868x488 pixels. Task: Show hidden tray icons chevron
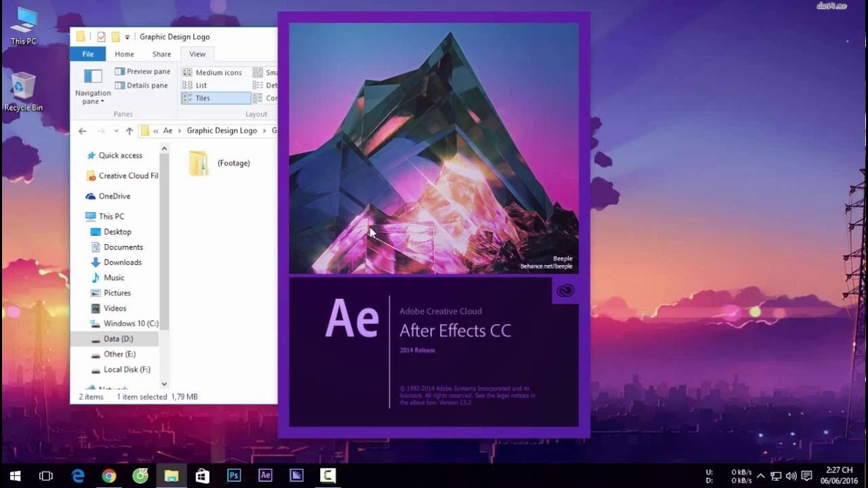[761, 476]
